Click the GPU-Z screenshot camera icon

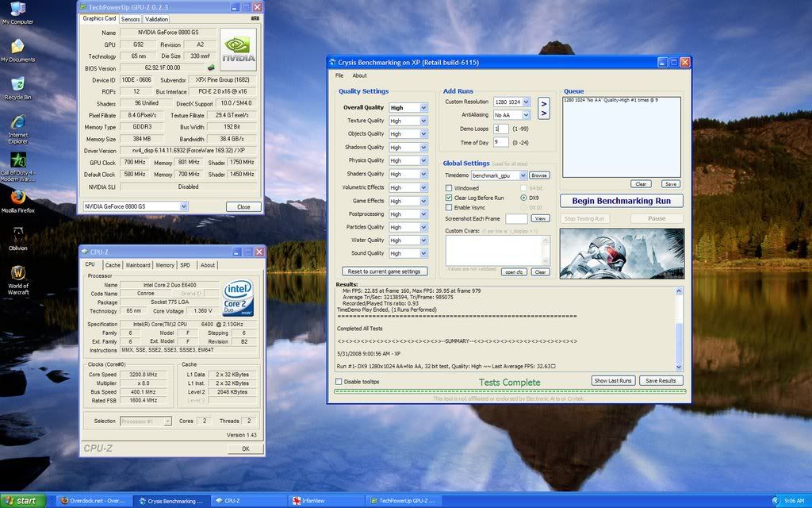coord(255,18)
